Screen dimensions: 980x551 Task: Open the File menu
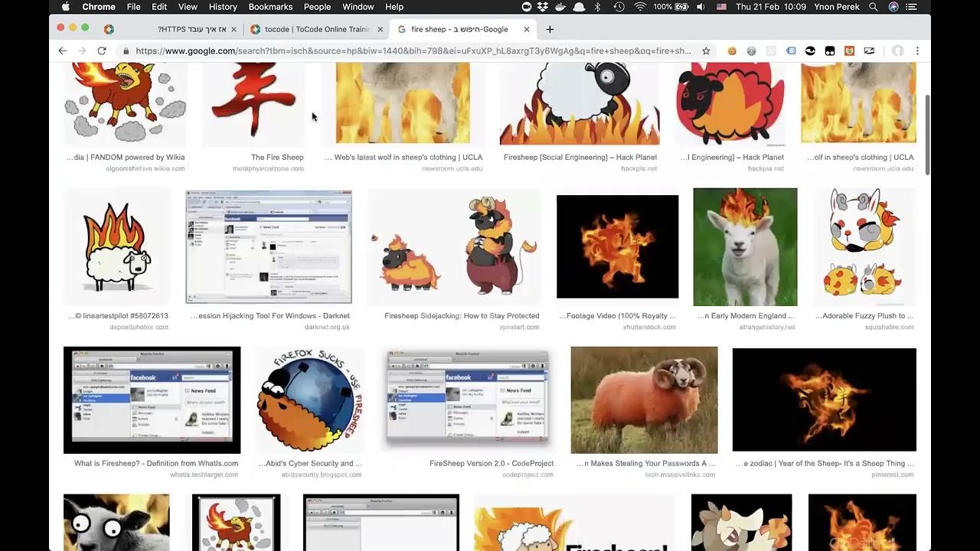click(x=133, y=7)
